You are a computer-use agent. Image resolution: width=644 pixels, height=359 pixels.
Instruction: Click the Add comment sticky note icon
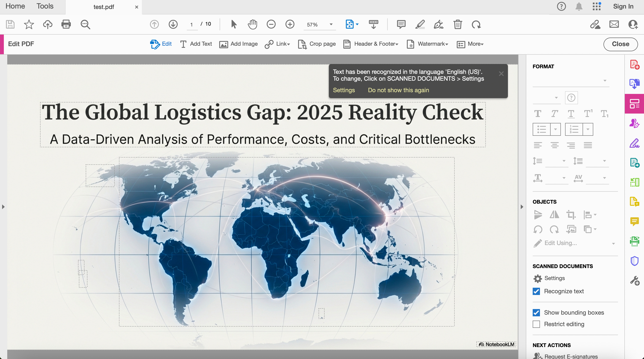click(401, 24)
